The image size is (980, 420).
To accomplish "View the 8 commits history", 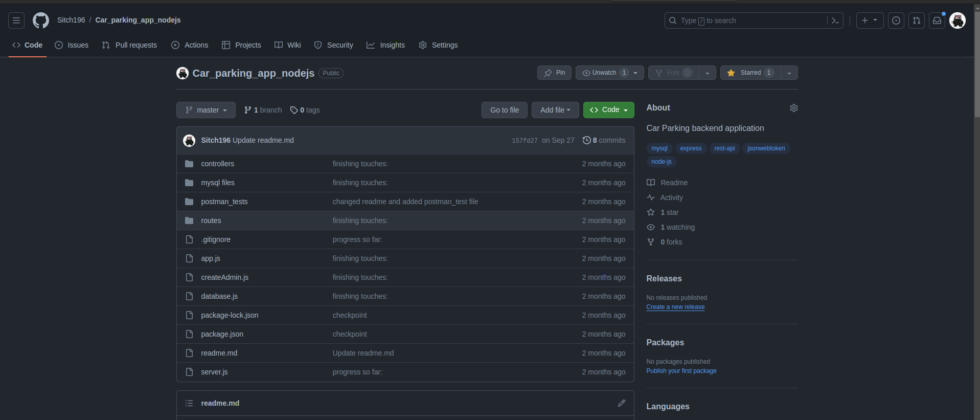I will pos(604,140).
